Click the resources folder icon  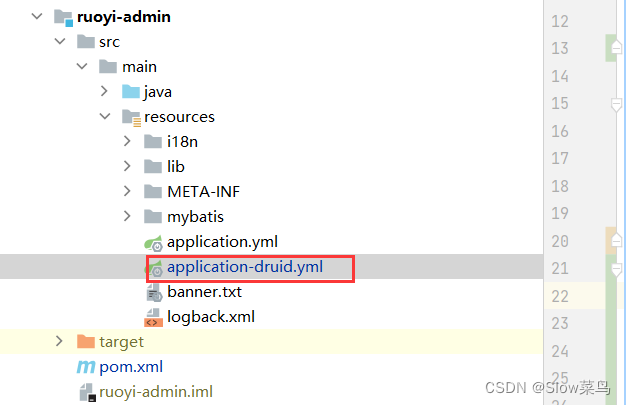click(131, 117)
